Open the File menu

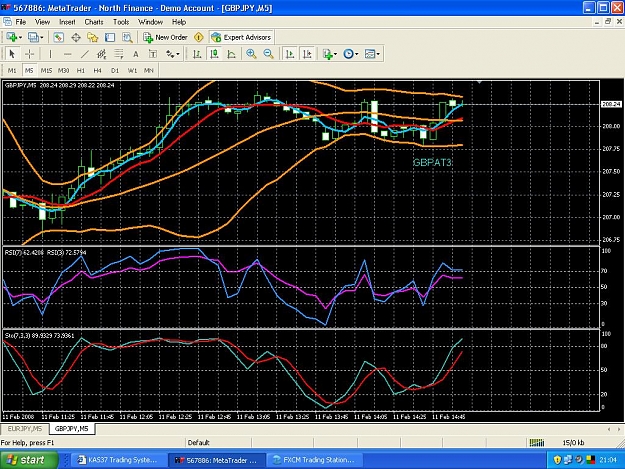click(x=21, y=22)
